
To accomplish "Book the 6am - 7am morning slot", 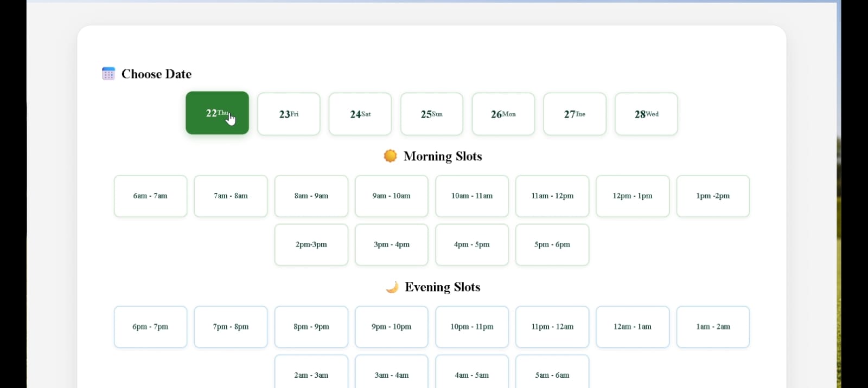I will click(x=150, y=196).
